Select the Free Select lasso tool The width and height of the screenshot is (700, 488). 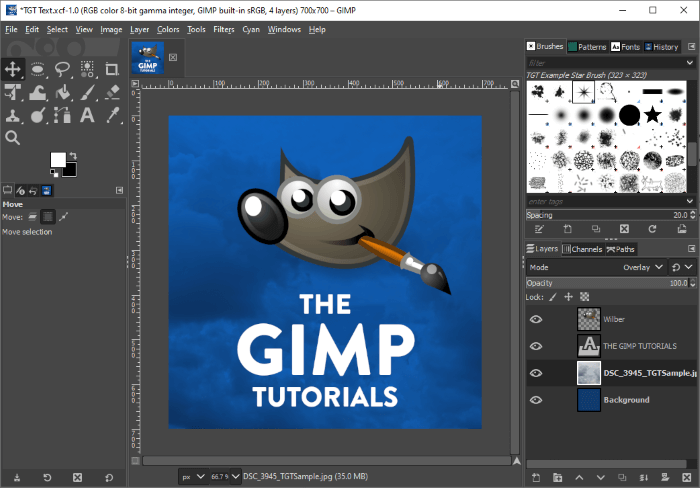click(62, 69)
